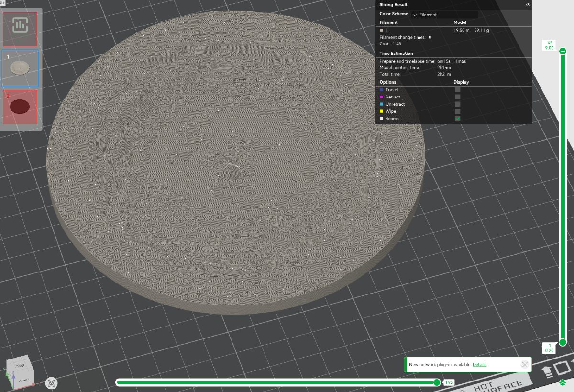Click the cyan Unretract color swatch
The image size is (574, 392).
pos(381,104)
